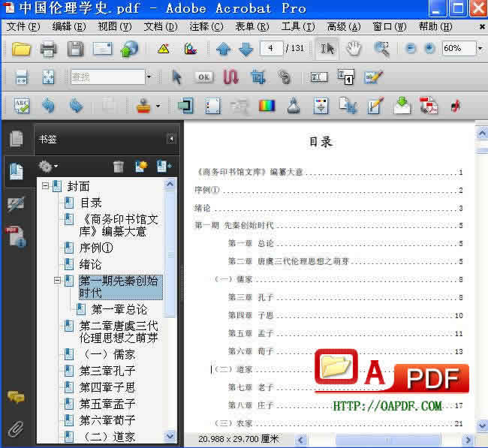Click the document horizontal scrollbar thumb

(x=388, y=440)
